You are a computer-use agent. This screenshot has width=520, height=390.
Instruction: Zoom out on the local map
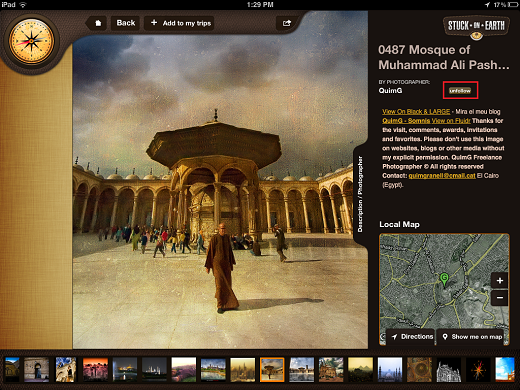[x=499, y=298]
